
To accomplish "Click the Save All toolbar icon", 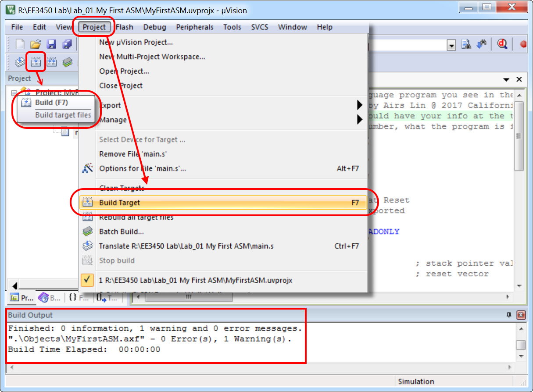I will tap(67, 44).
